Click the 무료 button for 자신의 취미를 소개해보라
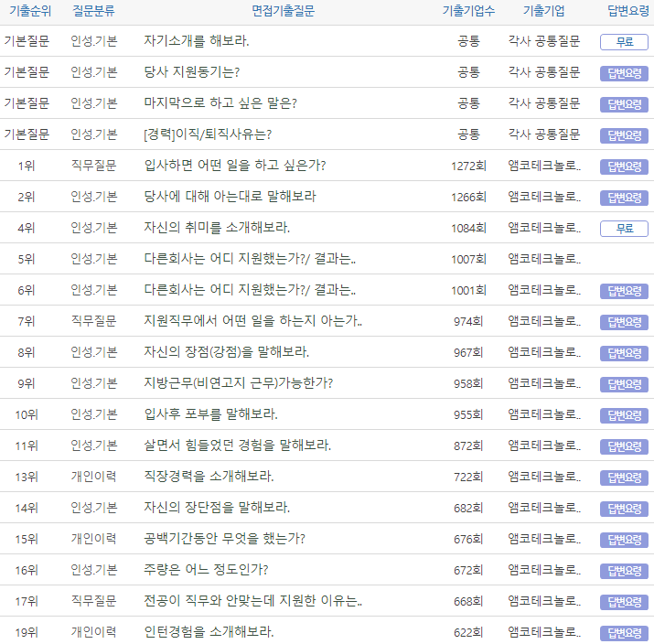 [x=624, y=229]
